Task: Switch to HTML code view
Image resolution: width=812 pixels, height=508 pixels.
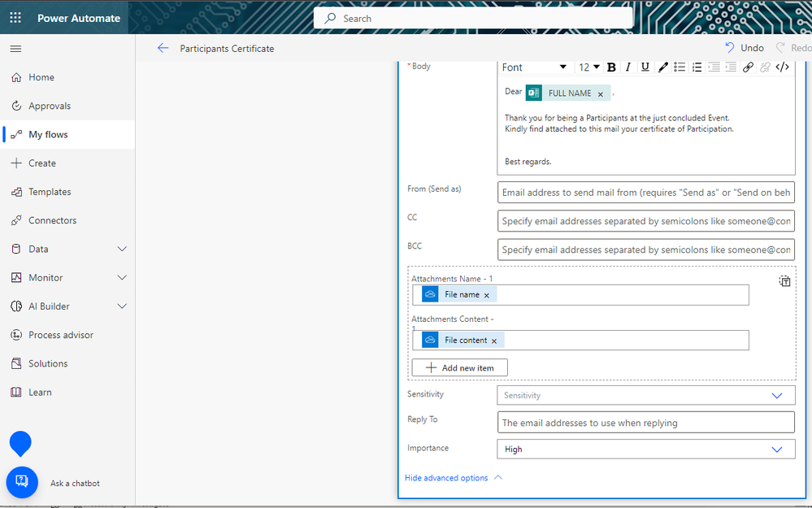Action: coord(783,67)
